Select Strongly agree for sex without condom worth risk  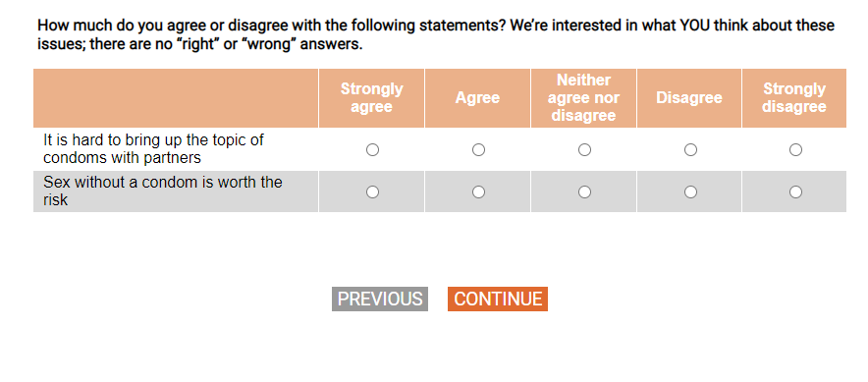click(372, 192)
